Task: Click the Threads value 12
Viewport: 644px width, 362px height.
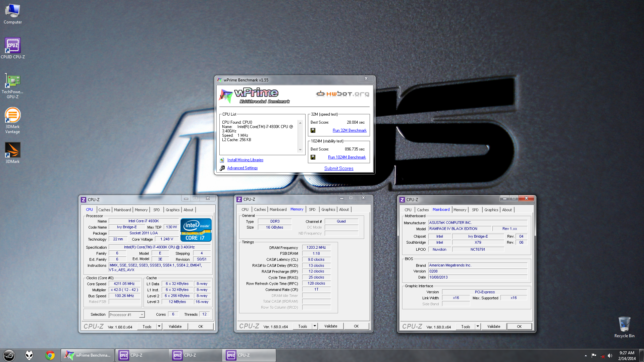Action: pyautogui.click(x=204, y=314)
